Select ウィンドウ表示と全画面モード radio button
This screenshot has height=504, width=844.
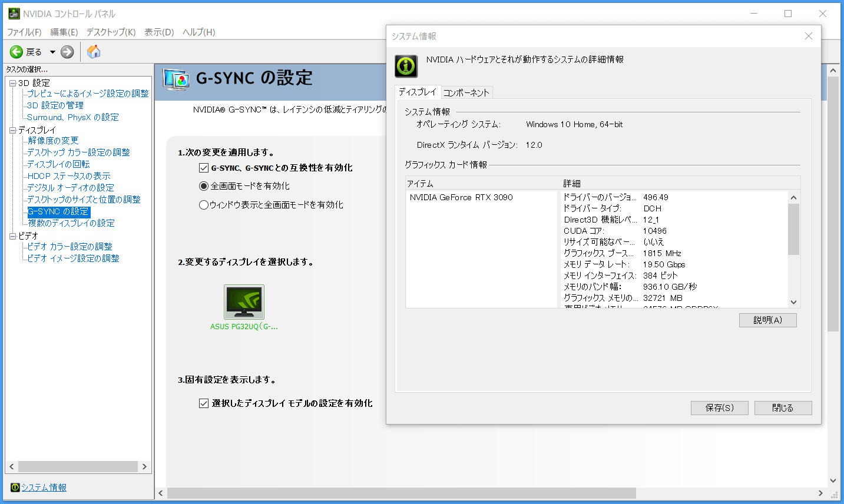click(204, 205)
